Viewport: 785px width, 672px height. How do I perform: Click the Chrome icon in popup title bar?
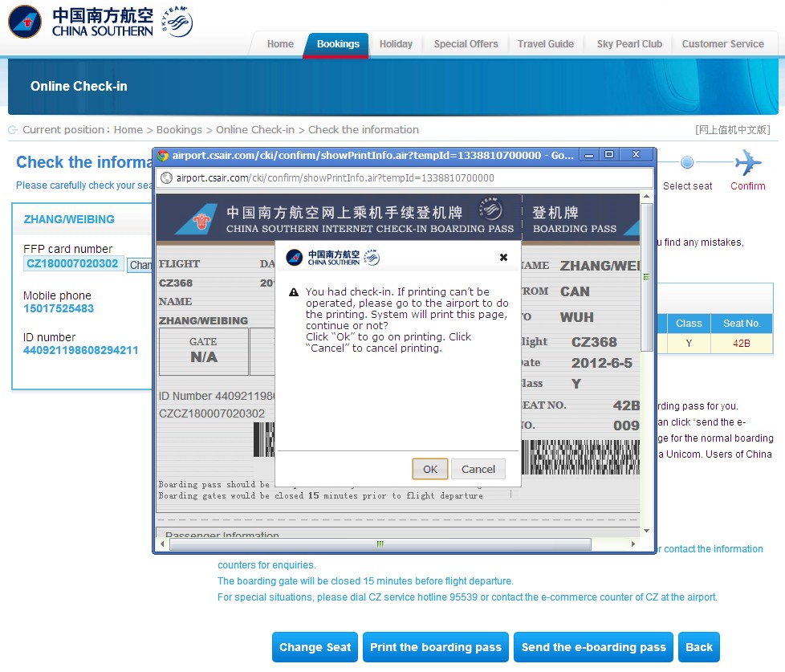coord(163,155)
